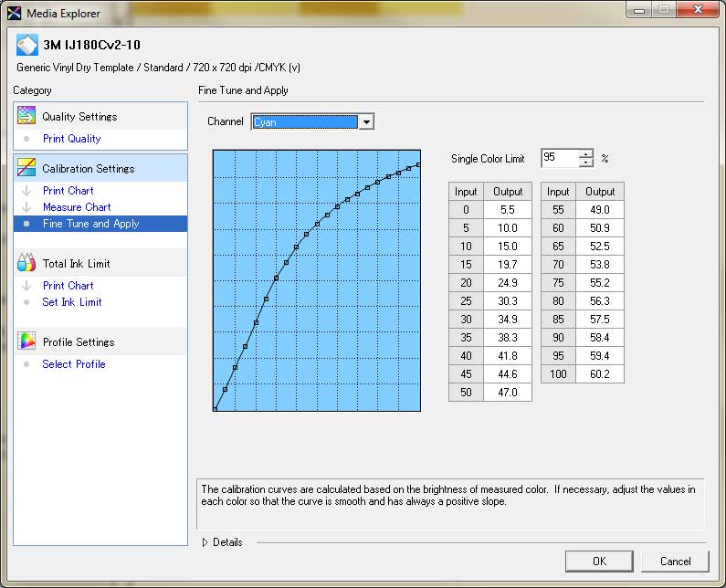This screenshot has width=726, height=588.
Task: Open the Measure Chart step
Action: 77,207
